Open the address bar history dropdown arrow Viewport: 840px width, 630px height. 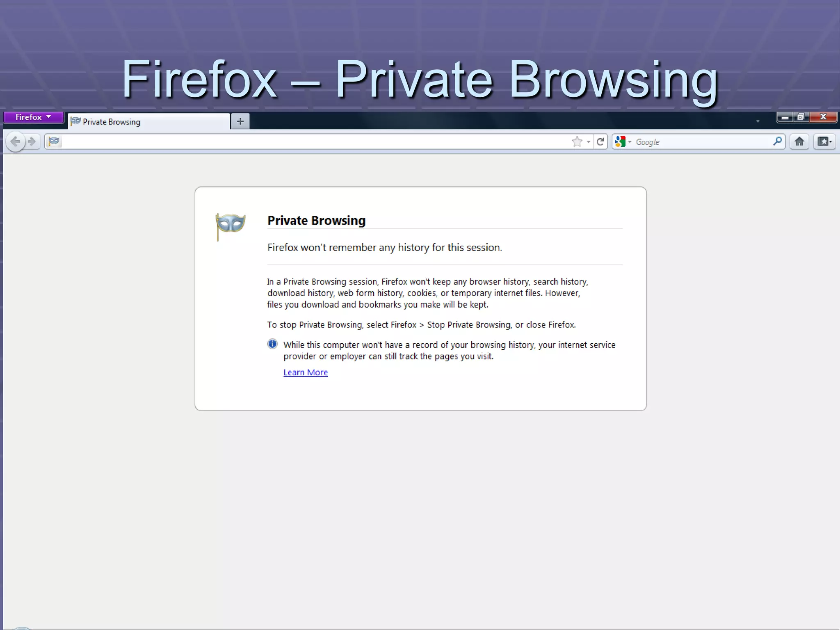point(589,142)
